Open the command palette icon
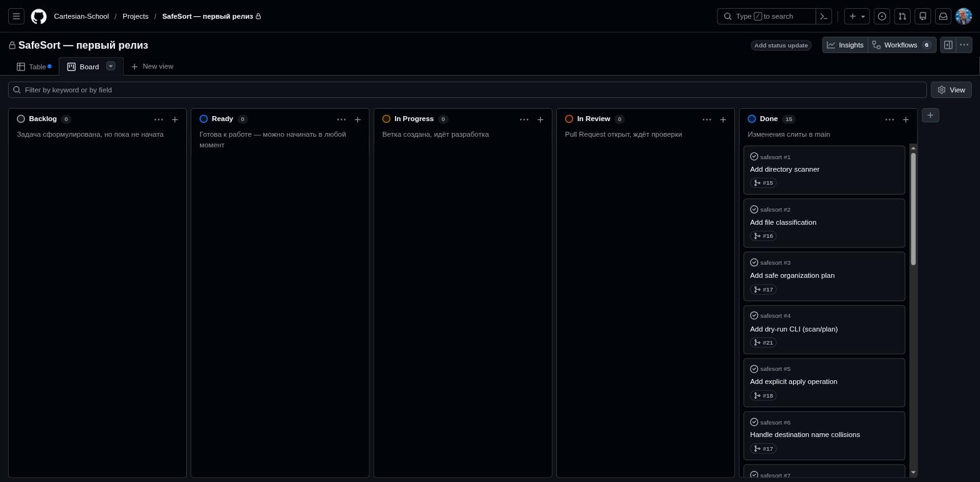 824,16
